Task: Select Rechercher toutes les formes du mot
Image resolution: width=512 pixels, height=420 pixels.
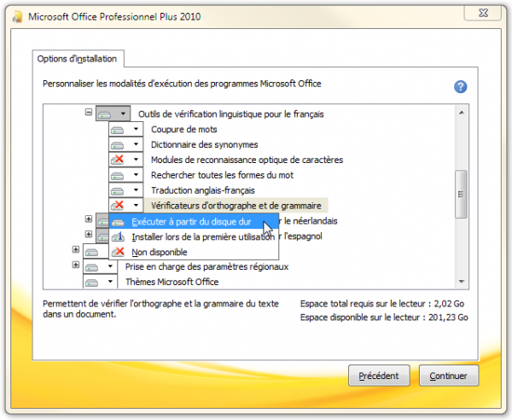Action: point(222,175)
